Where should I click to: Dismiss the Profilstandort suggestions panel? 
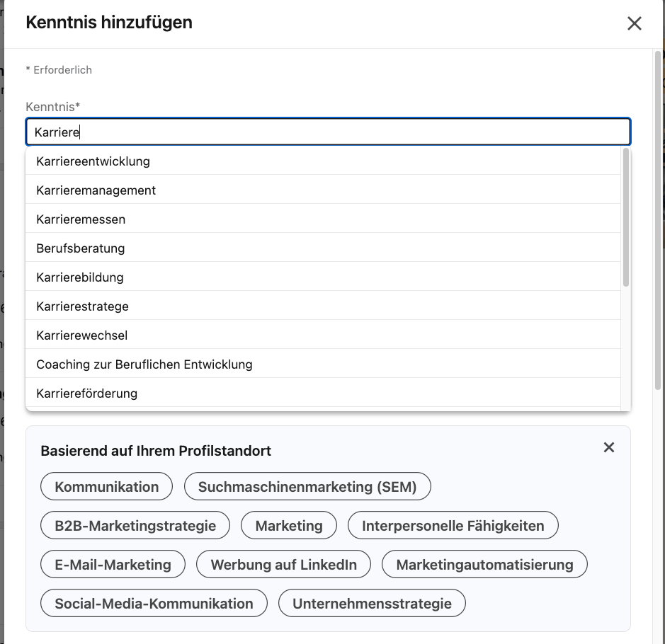coord(608,447)
